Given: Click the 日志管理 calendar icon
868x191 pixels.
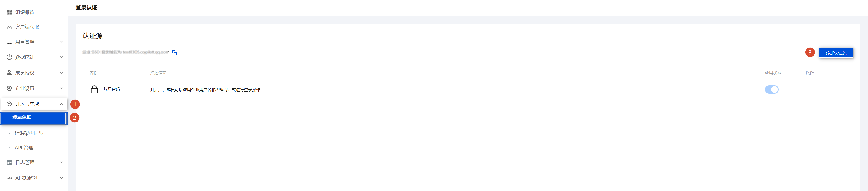Looking at the screenshot, I should (x=9, y=162).
